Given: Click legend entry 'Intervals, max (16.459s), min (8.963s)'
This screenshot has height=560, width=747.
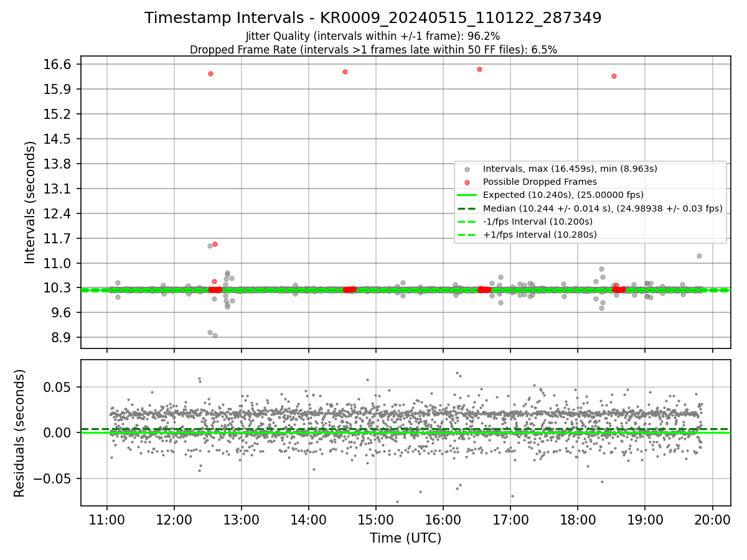Looking at the screenshot, I should pos(570,169).
